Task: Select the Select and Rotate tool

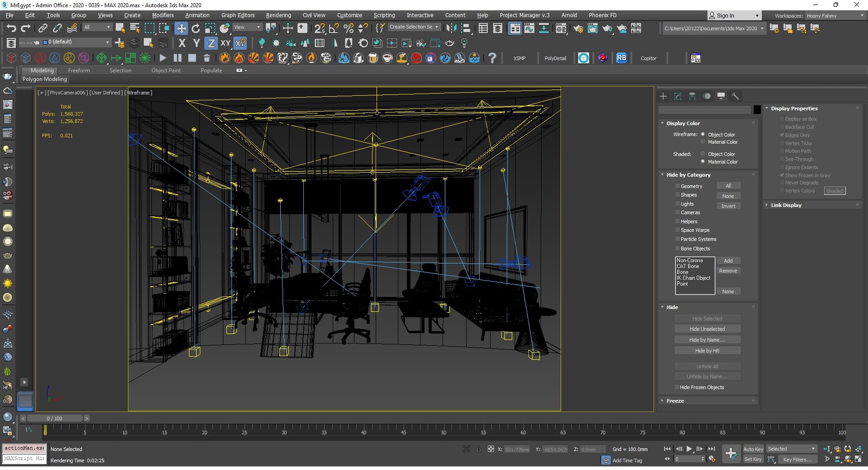Action: point(196,28)
